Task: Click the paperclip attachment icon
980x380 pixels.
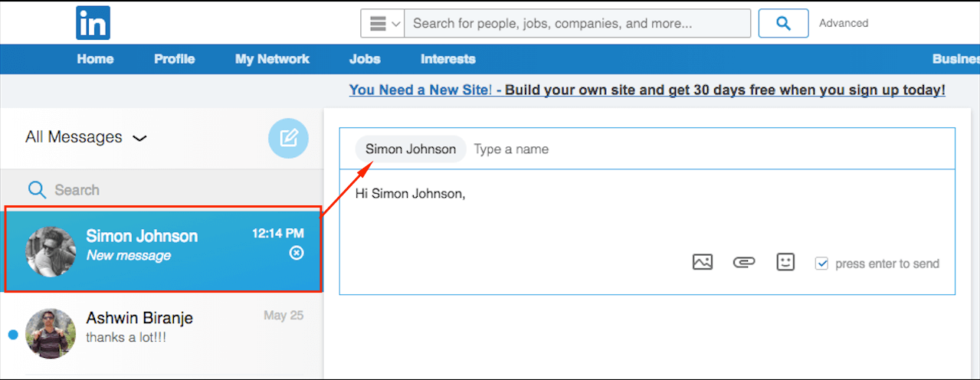Action: click(743, 262)
